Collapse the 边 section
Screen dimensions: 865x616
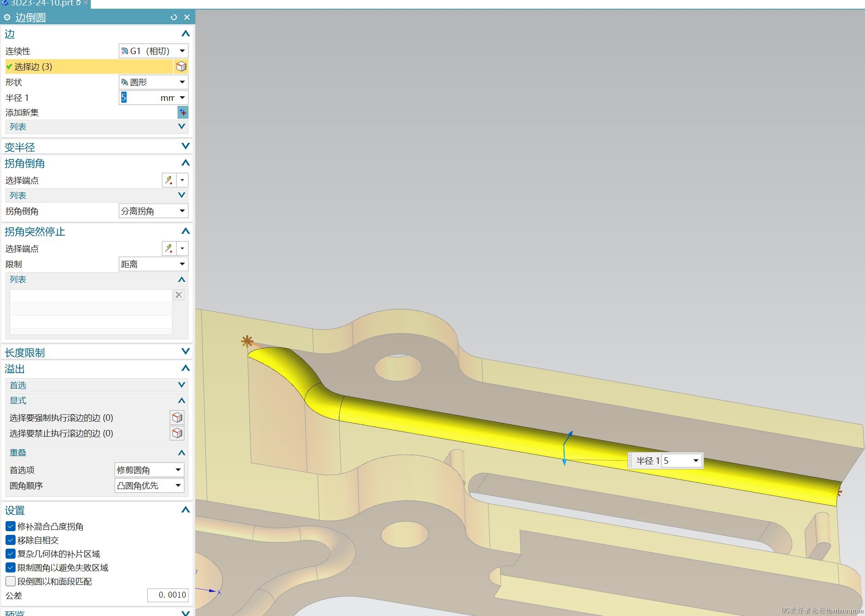tap(185, 33)
